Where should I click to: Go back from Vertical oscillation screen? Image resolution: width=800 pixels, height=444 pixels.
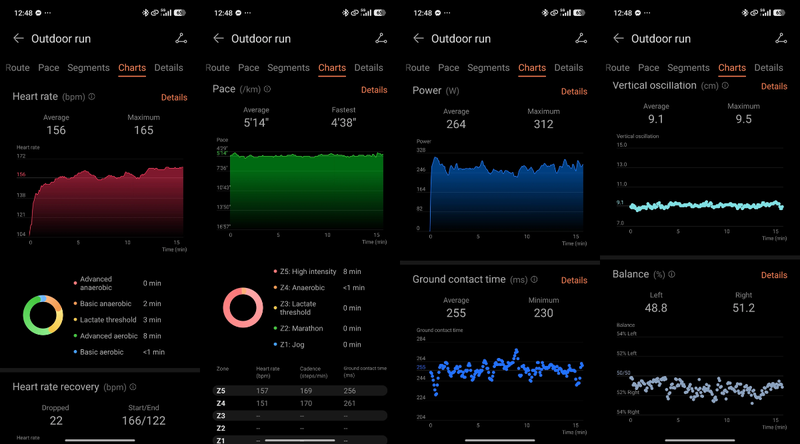(x=618, y=38)
